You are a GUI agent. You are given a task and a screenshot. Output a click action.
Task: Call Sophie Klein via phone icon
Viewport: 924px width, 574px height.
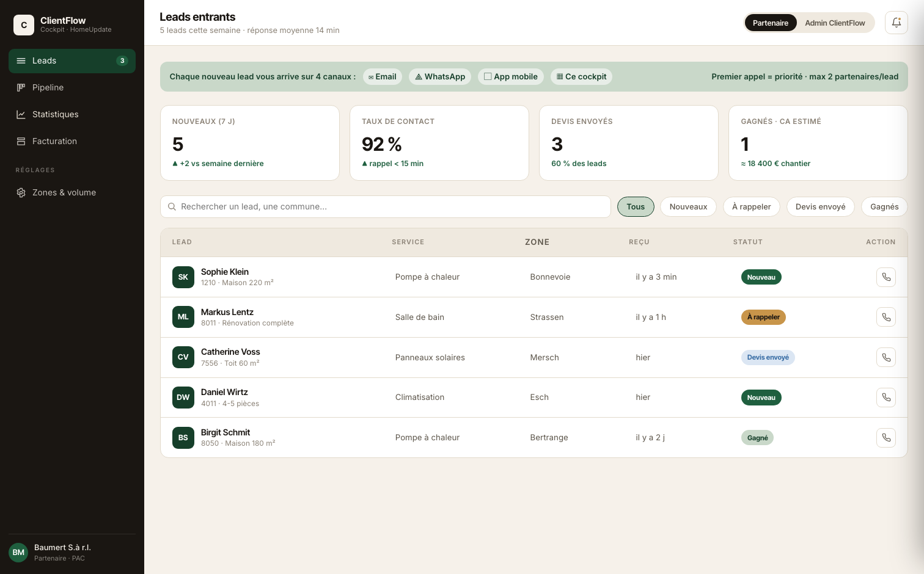click(886, 277)
